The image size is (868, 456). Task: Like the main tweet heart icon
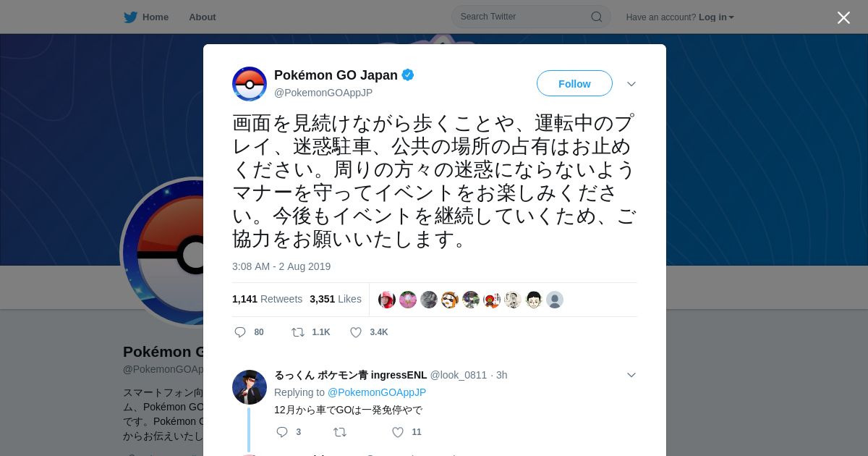(356, 332)
